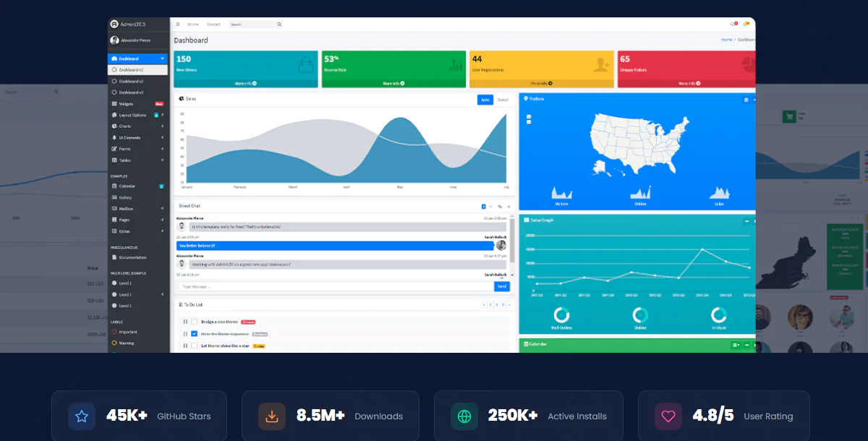The width and height of the screenshot is (868, 441).
Task: Switch to the Donut tab in Sales
Action: [503, 100]
